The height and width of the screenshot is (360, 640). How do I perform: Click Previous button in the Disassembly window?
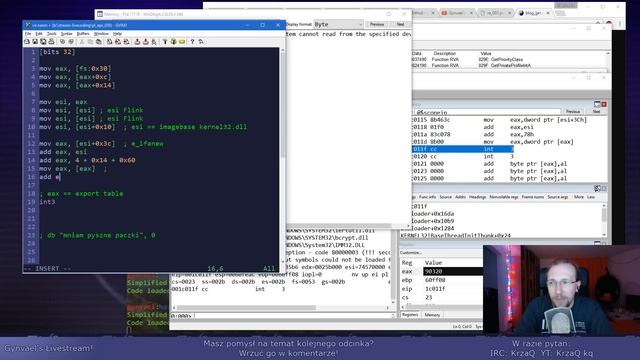click(573, 111)
